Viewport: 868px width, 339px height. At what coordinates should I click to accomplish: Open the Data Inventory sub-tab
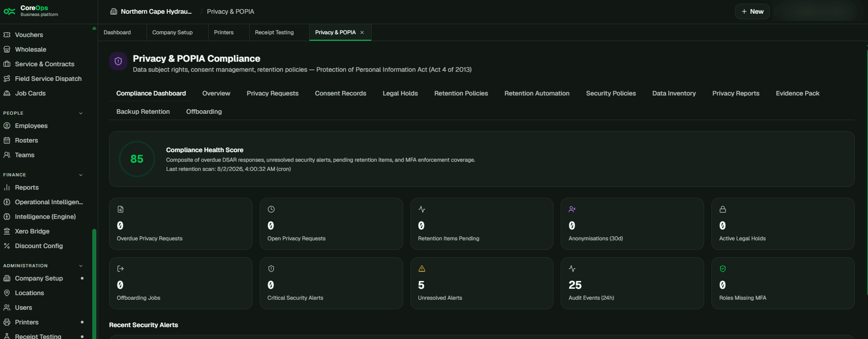click(674, 93)
